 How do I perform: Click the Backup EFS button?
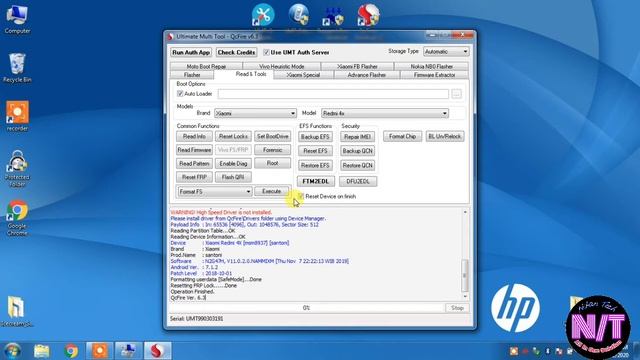[x=315, y=137]
